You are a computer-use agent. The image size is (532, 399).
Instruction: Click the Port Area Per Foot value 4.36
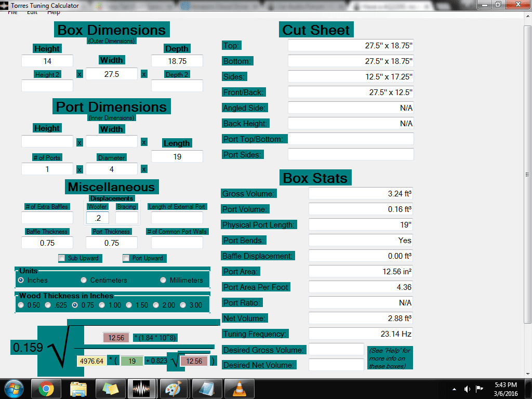point(361,287)
